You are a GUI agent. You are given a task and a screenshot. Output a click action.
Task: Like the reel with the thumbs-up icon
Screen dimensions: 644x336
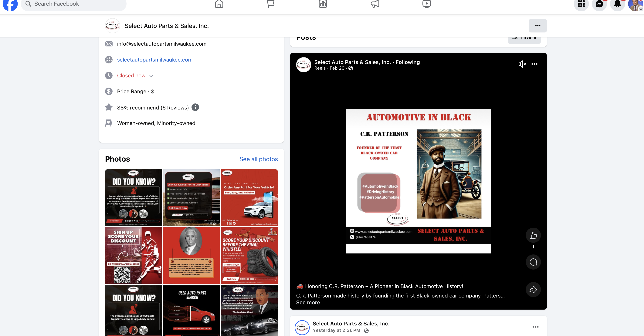pyautogui.click(x=533, y=235)
